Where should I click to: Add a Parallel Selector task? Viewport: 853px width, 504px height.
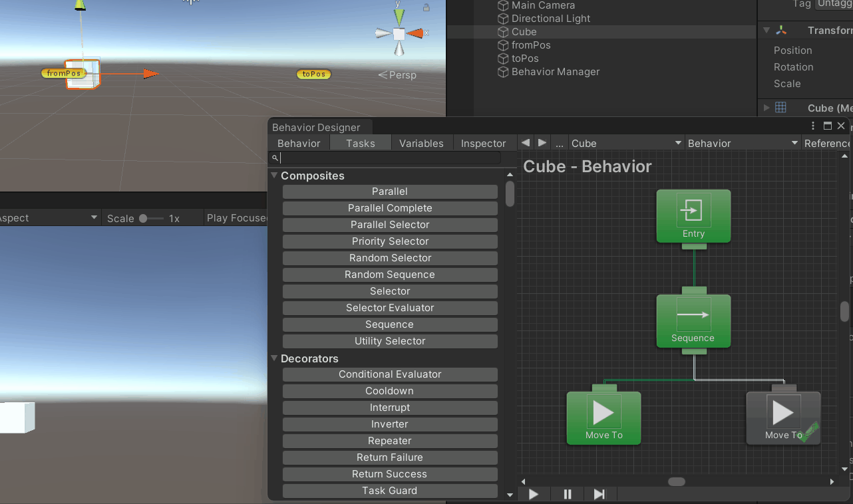point(390,225)
